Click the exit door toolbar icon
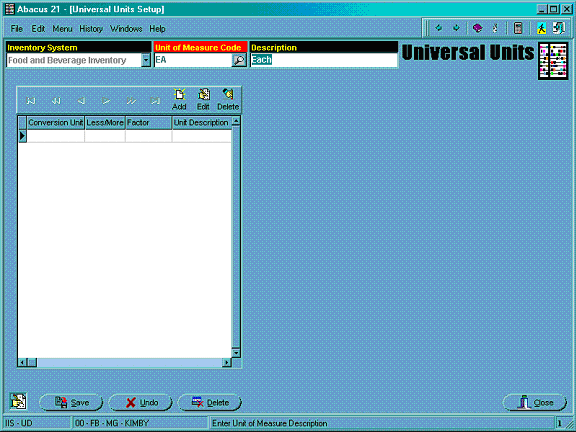 (x=559, y=28)
